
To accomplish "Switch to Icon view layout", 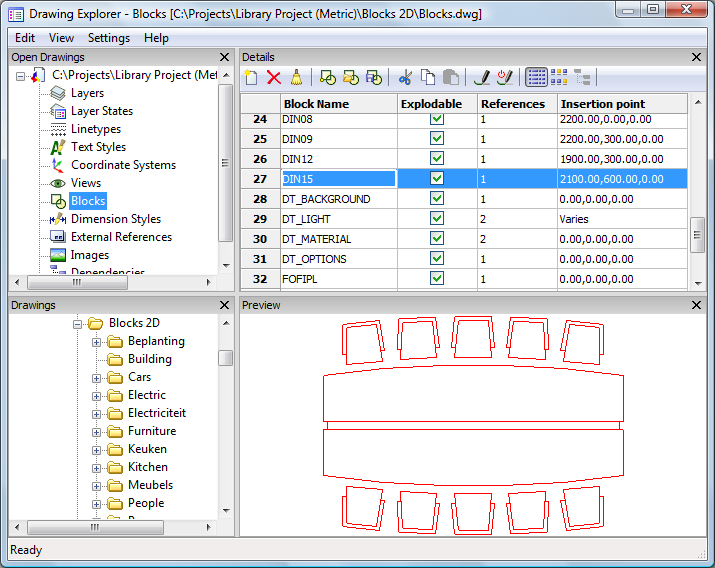I will (559, 77).
